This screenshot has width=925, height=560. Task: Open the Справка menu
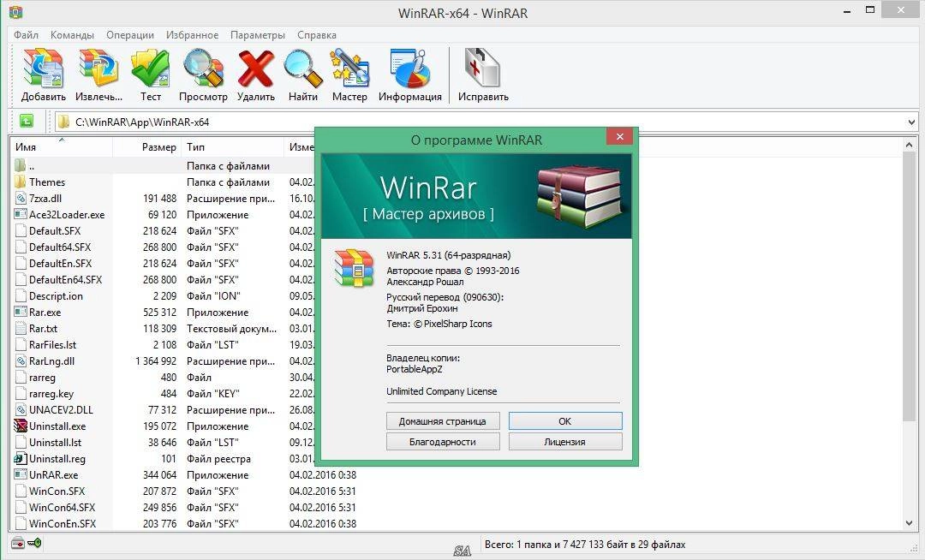[x=317, y=35]
